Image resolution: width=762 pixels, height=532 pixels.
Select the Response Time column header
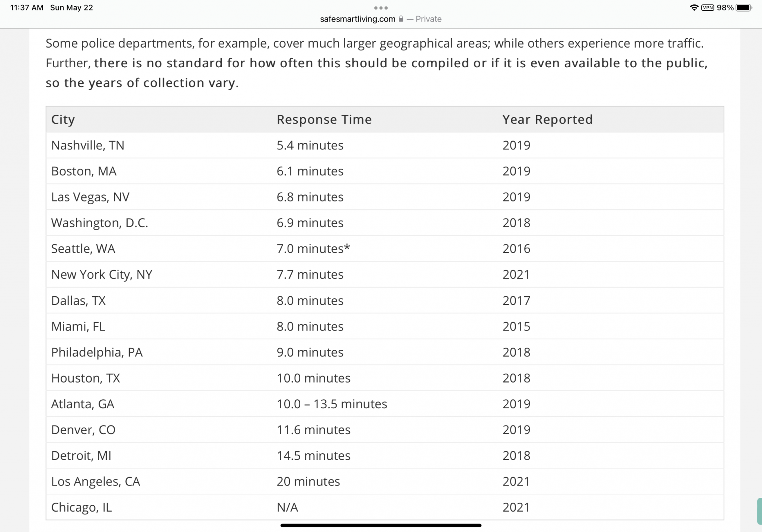pos(324,120)
